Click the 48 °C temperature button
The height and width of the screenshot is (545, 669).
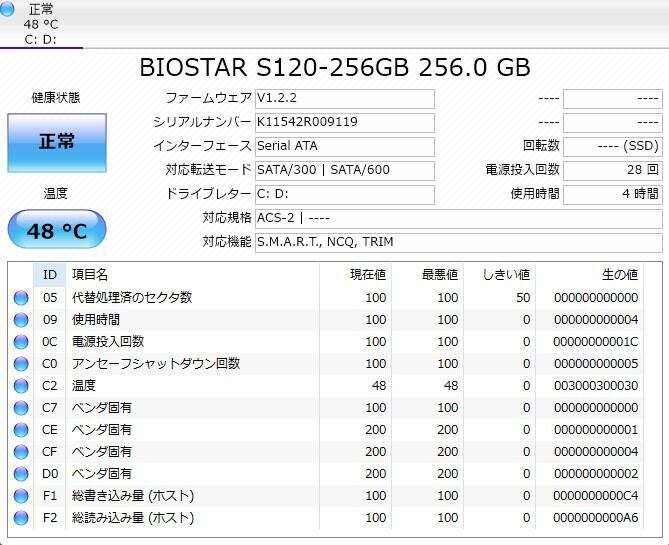click(x=56, y=231)
